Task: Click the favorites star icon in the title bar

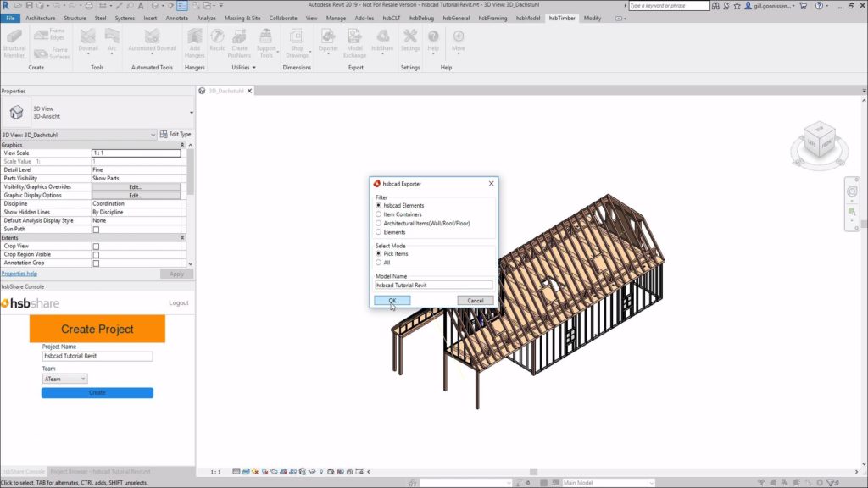Action: tap(737, 6)
